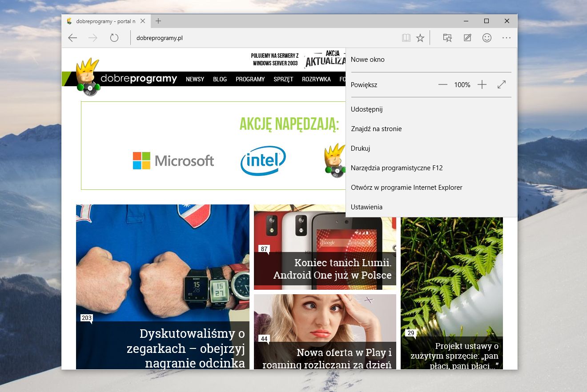Viewport: 587px width, 392px height.
Task: Make a web note pencil icon
Action: click(467, 38)
